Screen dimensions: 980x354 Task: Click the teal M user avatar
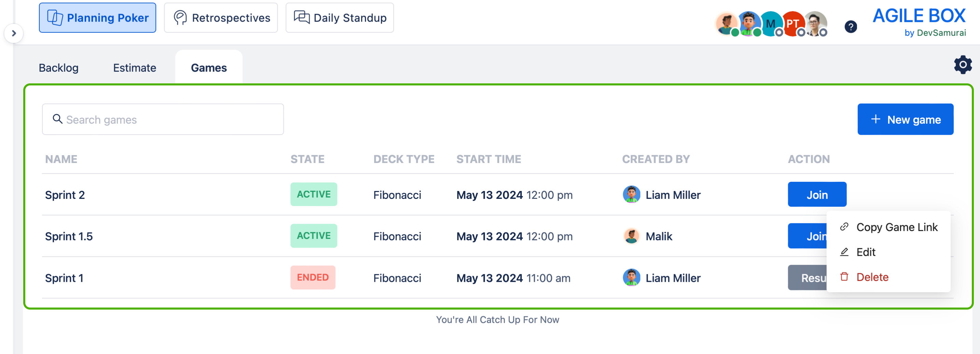tap(771, 24)
